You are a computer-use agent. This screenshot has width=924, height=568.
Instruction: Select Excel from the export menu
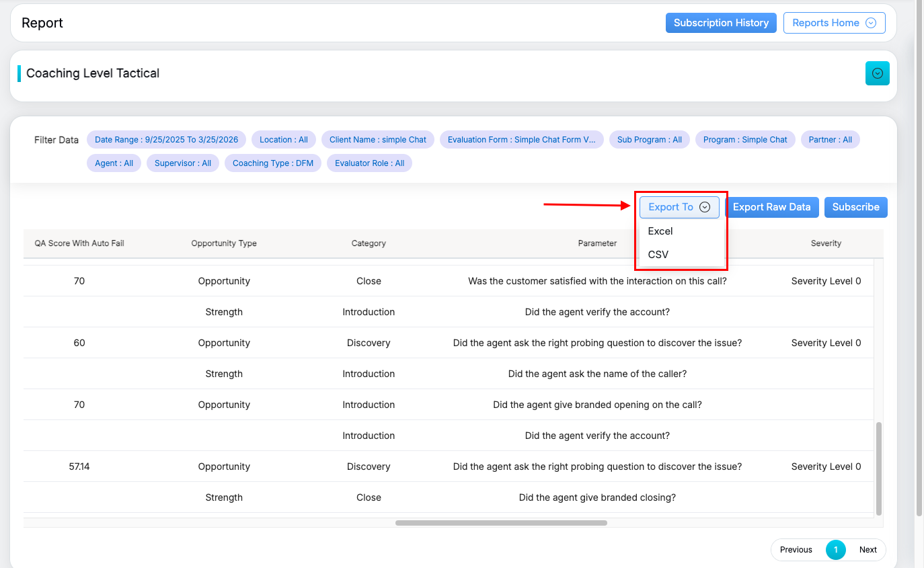tap(660, 231)
